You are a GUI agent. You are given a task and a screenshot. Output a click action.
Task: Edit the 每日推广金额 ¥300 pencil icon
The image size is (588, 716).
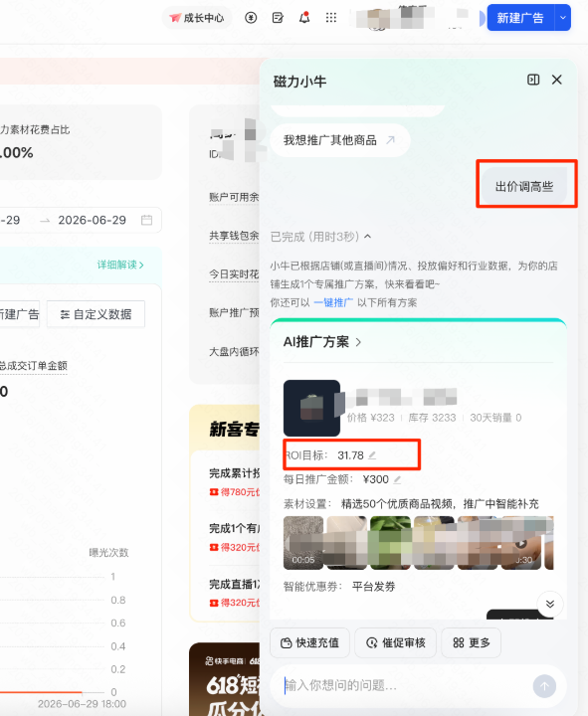tap(398, 479)
